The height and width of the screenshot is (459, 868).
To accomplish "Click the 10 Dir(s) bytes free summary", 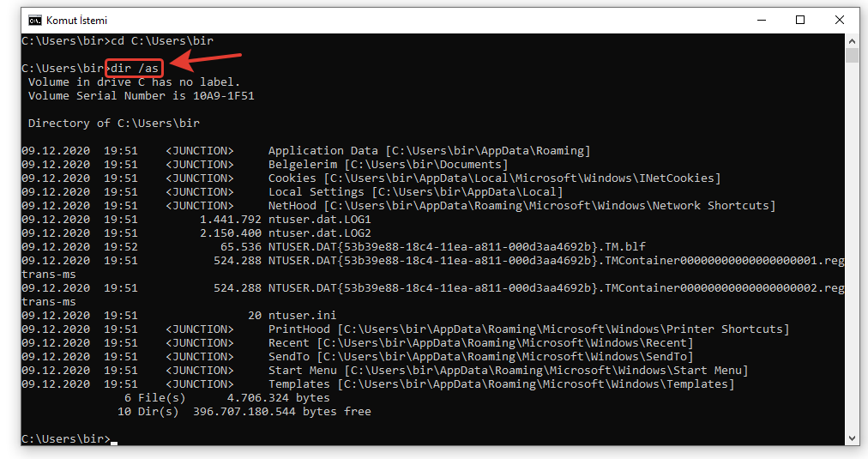I will pos(244,412).
